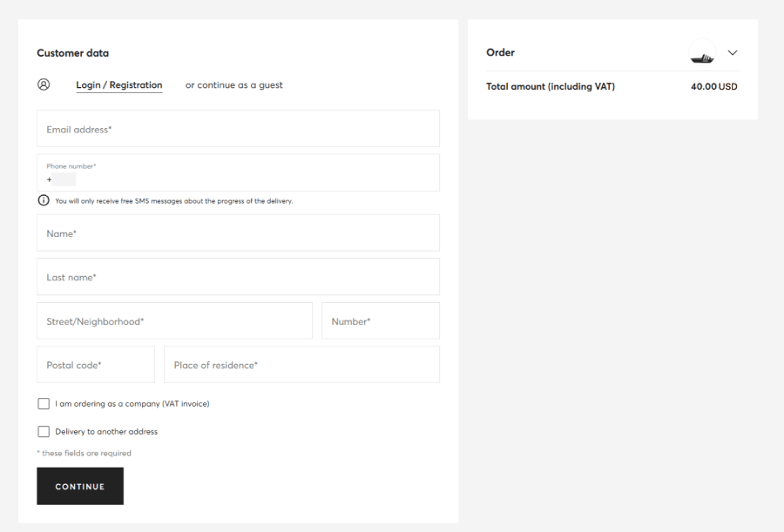784x532 pixels.
Task: Focus the Email address field
Action: coord(238,129)
